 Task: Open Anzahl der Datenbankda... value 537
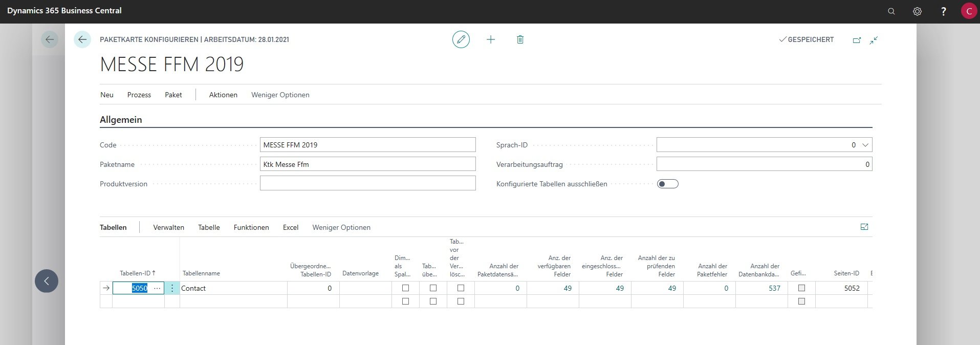pos(774,288)
